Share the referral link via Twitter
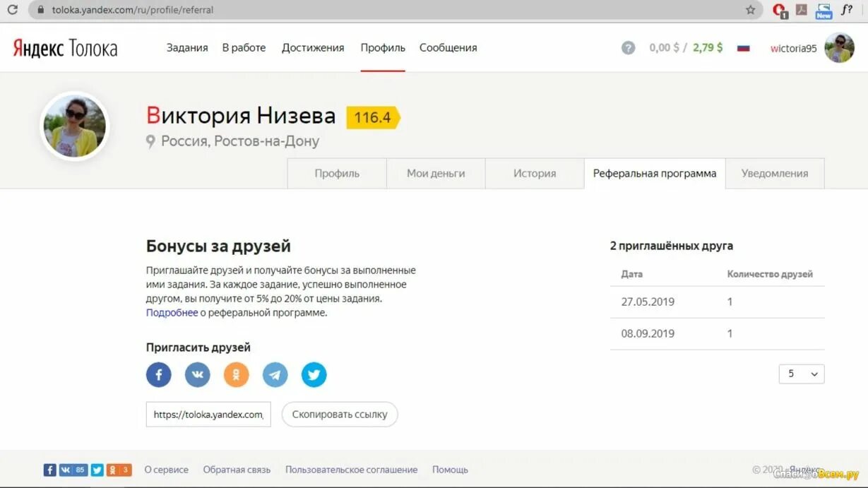The width and height of the screenshot is (868, 488). (x=314, y=374)
